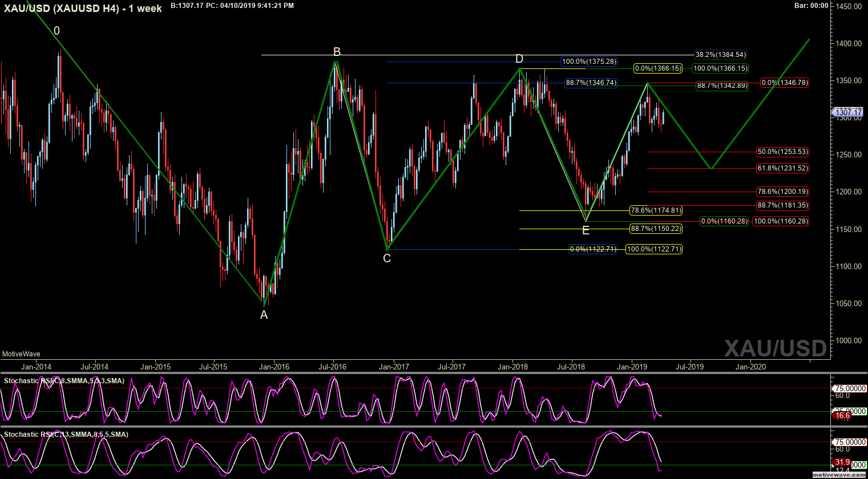Select the 88.7%(1342.89) level label
This screenshot has width=868, height=479.
(x=722, y=86)
